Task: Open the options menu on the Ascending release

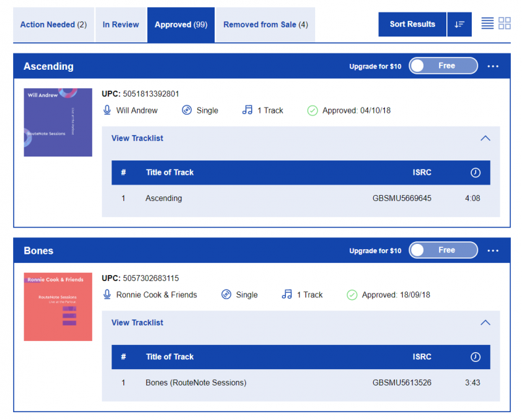Action: pyautogui.click(x=494, y=66)
